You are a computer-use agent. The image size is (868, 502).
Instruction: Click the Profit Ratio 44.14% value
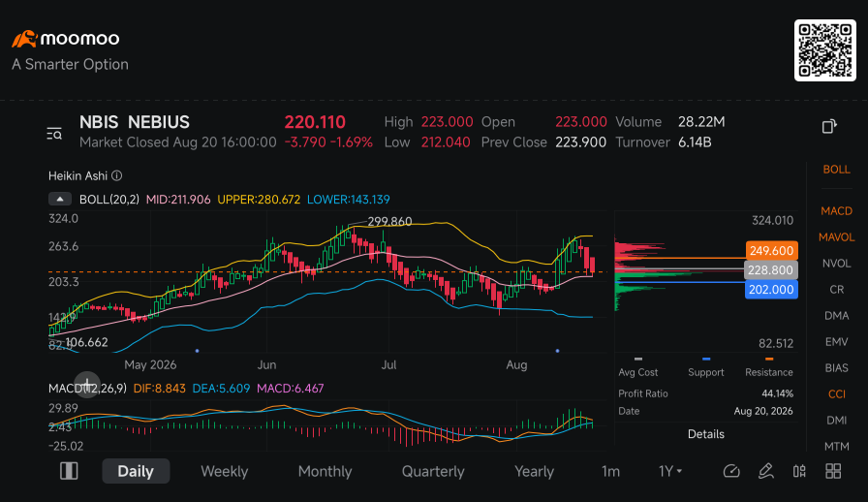point(777,393)
